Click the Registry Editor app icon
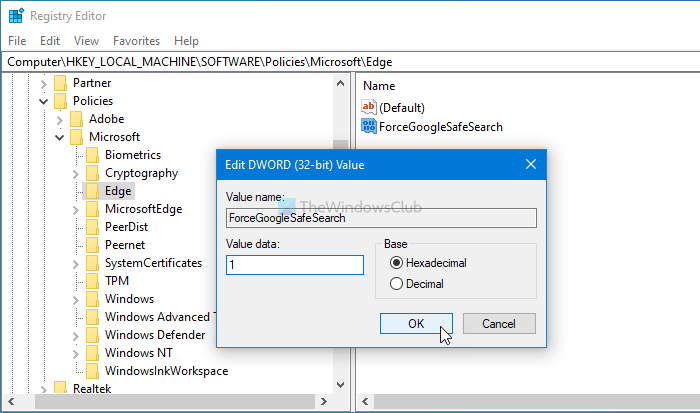Image resolution: width=700 pixels, height=413 pixels. [x=16, y=16]
